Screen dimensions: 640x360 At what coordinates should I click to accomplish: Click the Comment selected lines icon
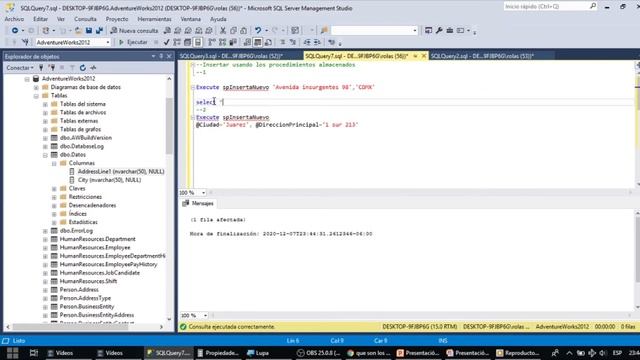282,42
